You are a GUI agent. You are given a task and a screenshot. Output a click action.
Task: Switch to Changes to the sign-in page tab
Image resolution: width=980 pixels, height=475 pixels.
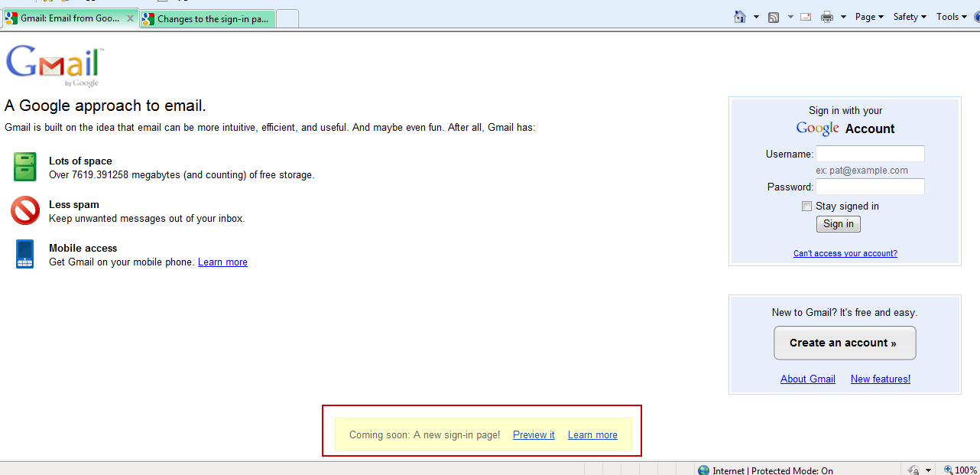click(x=207, y=19)
